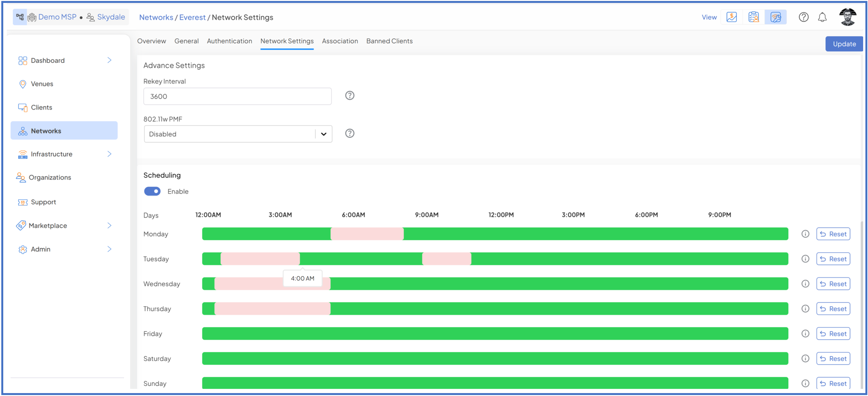Click the Update button
The height and width of the screenshot is (396, 868).
click(844, 44)
